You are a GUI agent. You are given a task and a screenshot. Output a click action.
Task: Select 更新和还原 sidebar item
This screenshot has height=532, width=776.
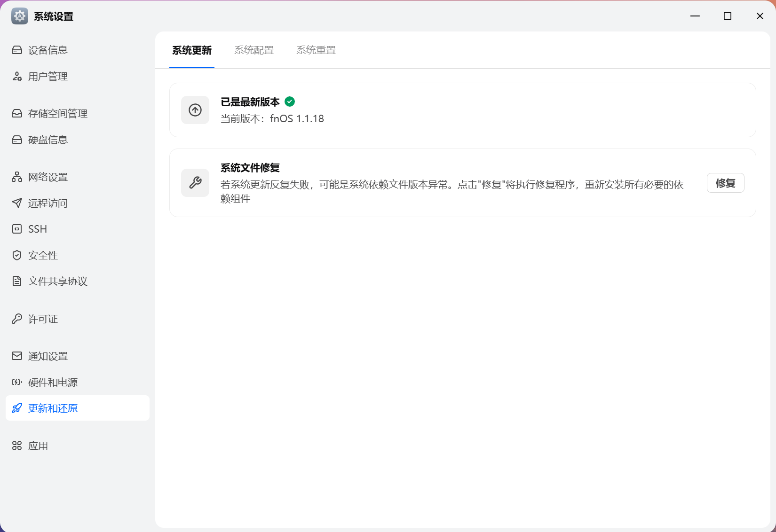point(78,408)
